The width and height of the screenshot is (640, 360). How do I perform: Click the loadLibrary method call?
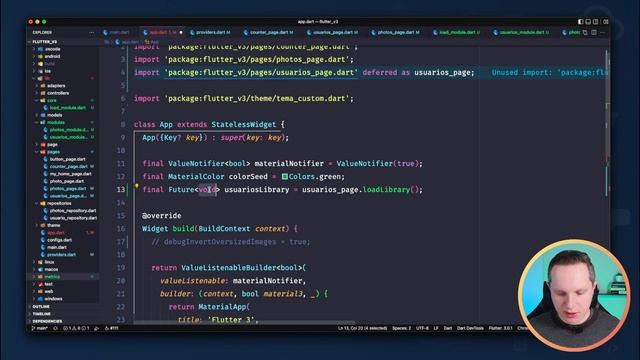tap(386, 190)
